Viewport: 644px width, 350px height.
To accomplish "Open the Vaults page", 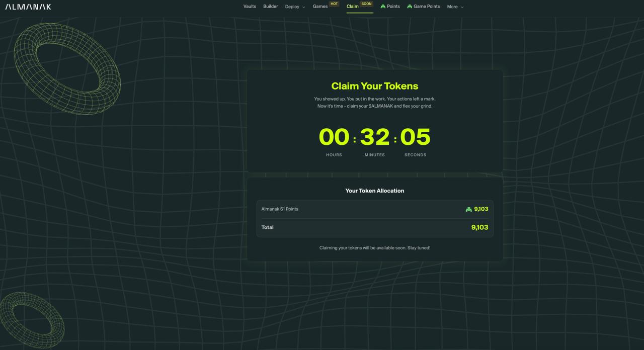I will (250, 7).
